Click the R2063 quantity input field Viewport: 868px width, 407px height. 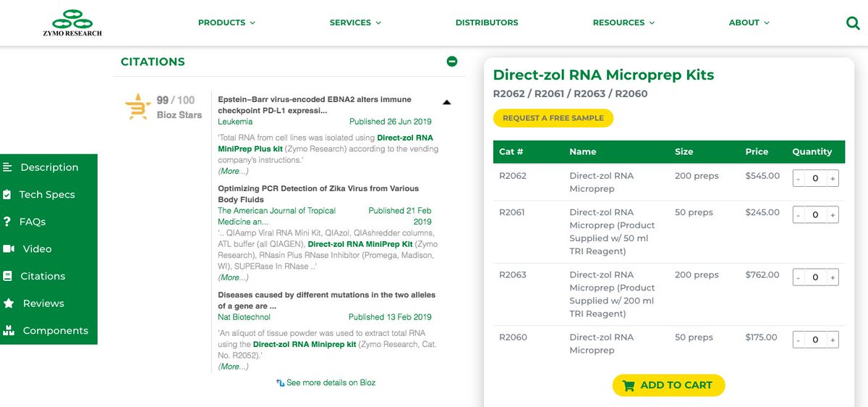(x=816, y=277)
